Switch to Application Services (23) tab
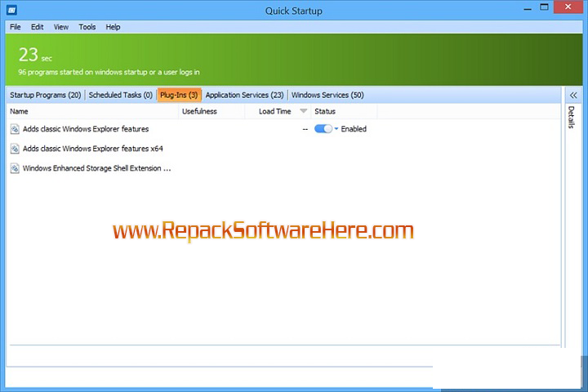This screenshot has width=588, height=392. point(244,96)
